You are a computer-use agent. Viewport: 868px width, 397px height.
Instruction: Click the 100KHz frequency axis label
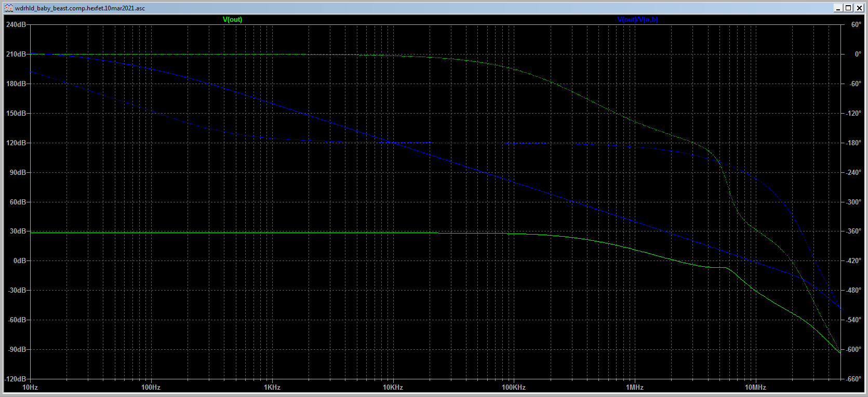pos(514,388)
